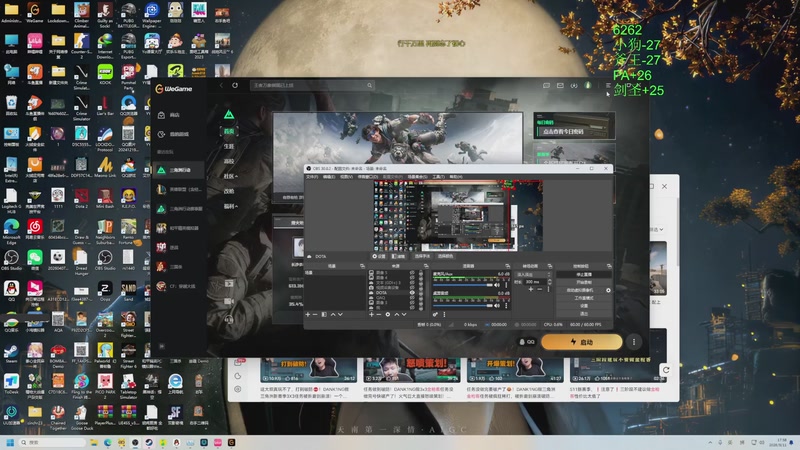Mute the microphone Aux speaker icon

click(x=496, y=285)
